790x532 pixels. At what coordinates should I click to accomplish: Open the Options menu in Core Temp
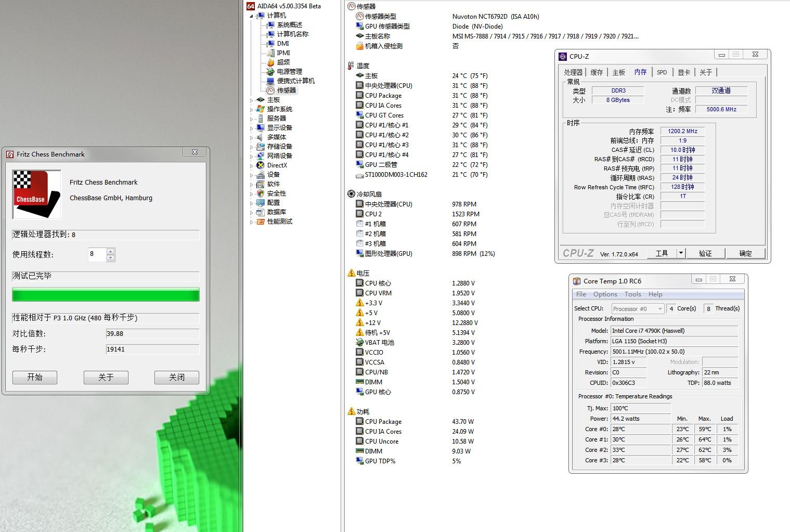(x=605, y=294)
